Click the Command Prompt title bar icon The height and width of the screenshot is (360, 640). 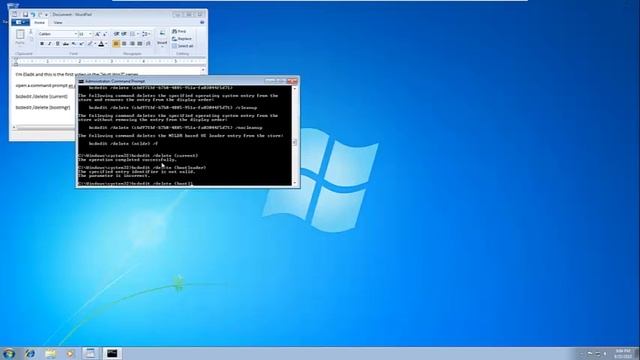tap(81, 81)
